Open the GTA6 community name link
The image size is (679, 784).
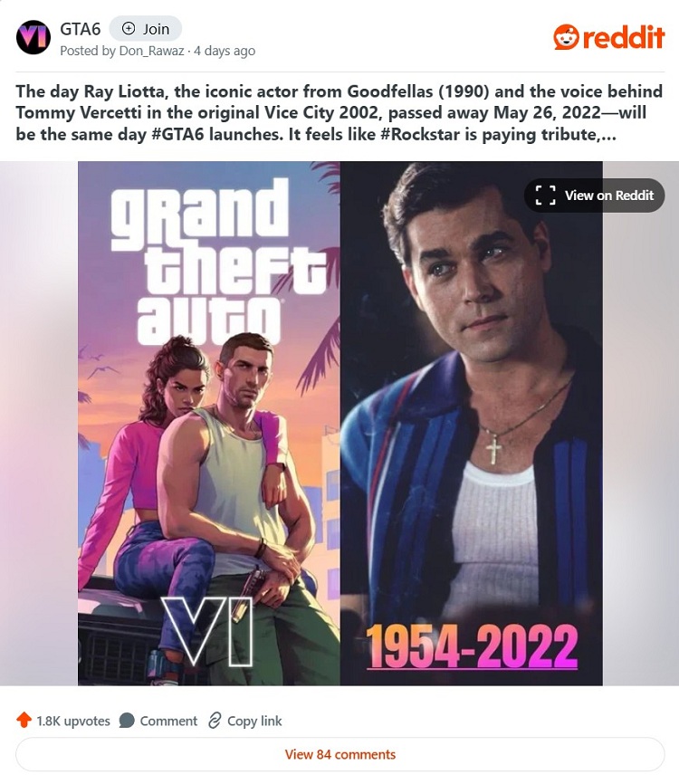(x=80, y=29)
